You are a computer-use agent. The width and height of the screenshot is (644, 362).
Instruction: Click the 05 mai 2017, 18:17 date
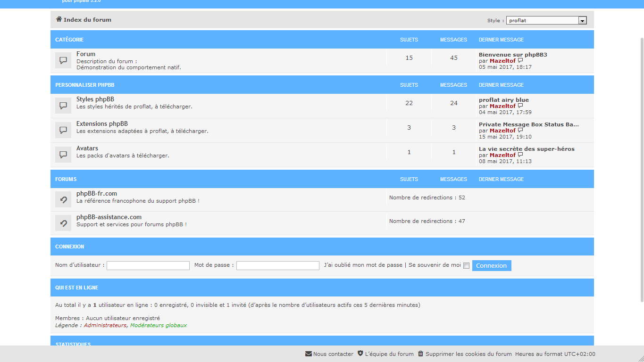pos(505,67)
